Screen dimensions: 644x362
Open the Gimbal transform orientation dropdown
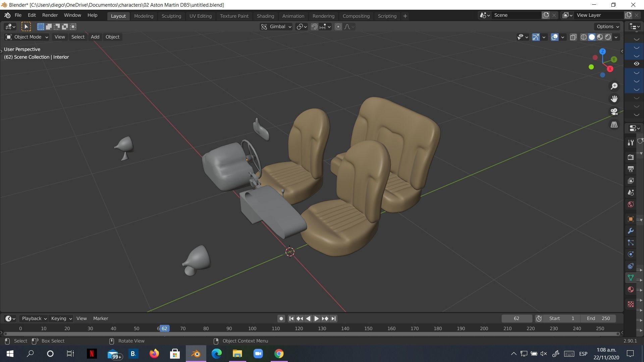276,27
